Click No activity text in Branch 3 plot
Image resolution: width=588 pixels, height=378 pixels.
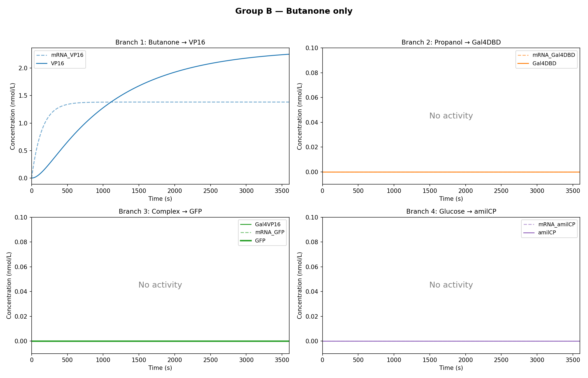point(160,285)
